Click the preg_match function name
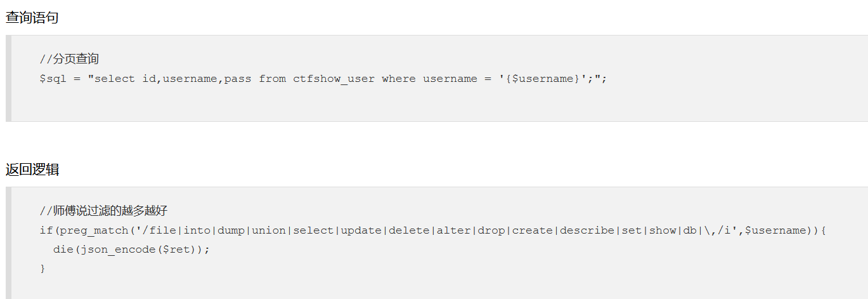 tap(94, 230)
